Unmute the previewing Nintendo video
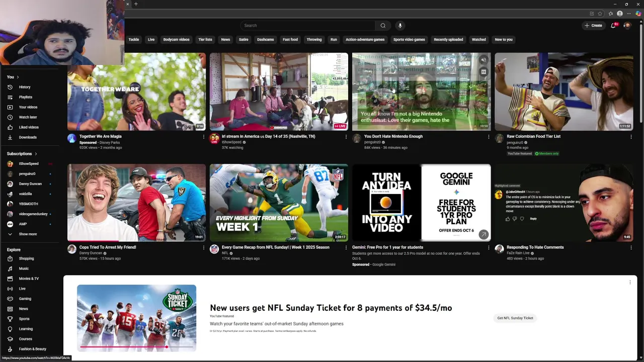Screen dimensions: 644x362 click(x=484, y=60)
